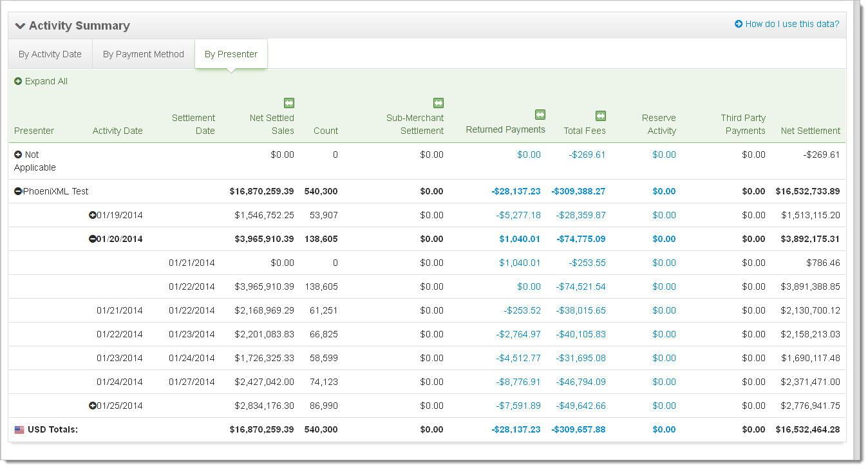Open reserve activity $0.00 in PhoeniXML Test row
The width and height of the screenshot is (868, 468).
pyautogui.click(x=664, y=191)
